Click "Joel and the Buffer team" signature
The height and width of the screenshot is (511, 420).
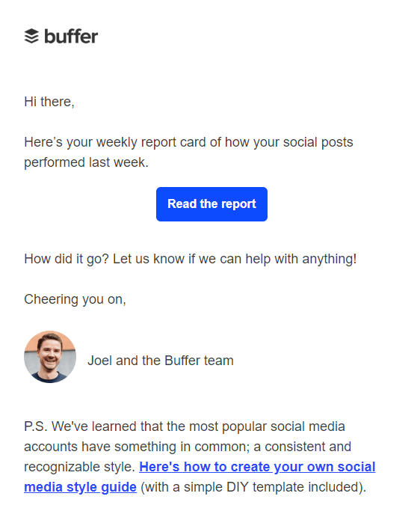click(x=161, y=361)
